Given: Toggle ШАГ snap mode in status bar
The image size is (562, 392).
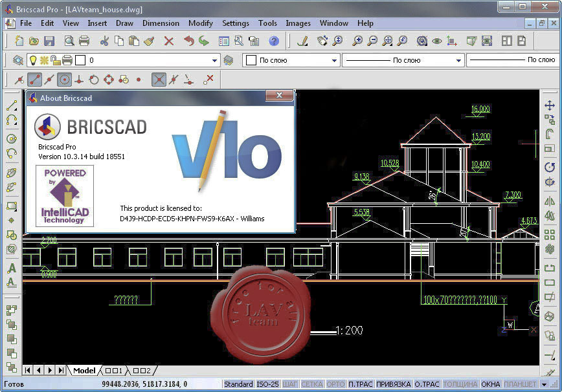Looking at the screenshot, I should coord(290,384).
